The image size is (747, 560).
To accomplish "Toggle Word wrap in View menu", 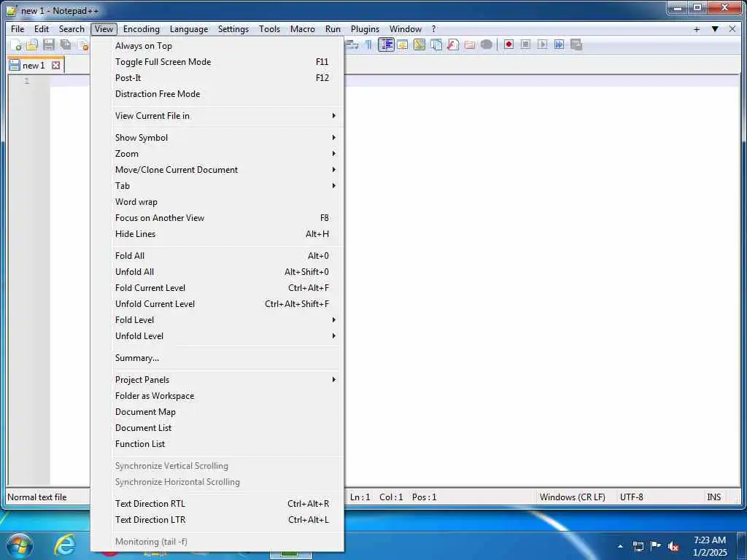I will tap(217, 202).
